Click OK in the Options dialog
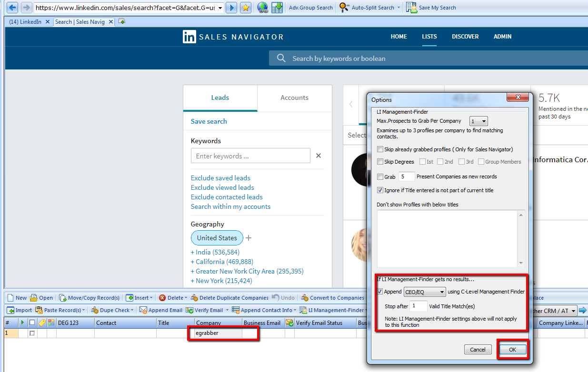The height and width of the screenshot is (372, 588). click(512, 350)
